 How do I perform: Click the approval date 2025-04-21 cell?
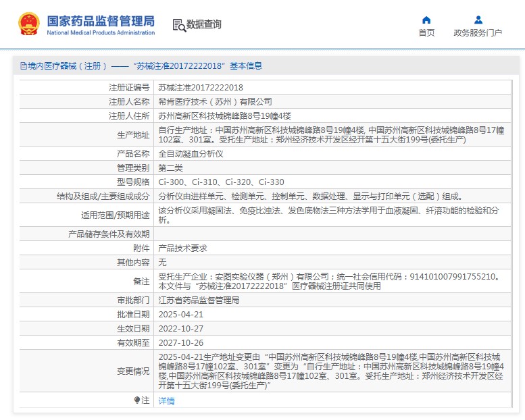[180, 315]
